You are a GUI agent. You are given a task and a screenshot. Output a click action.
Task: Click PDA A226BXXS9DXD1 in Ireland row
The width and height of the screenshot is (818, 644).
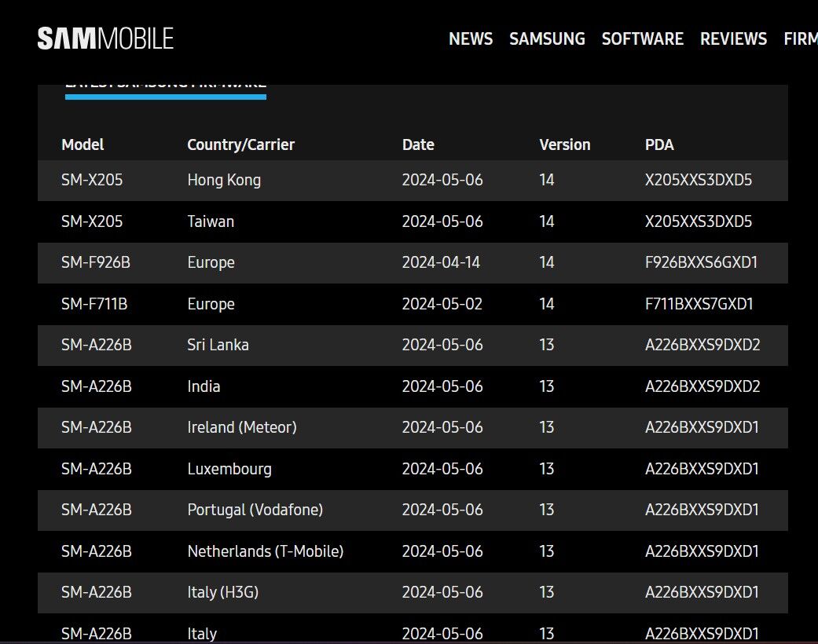(x=702, y=427)
